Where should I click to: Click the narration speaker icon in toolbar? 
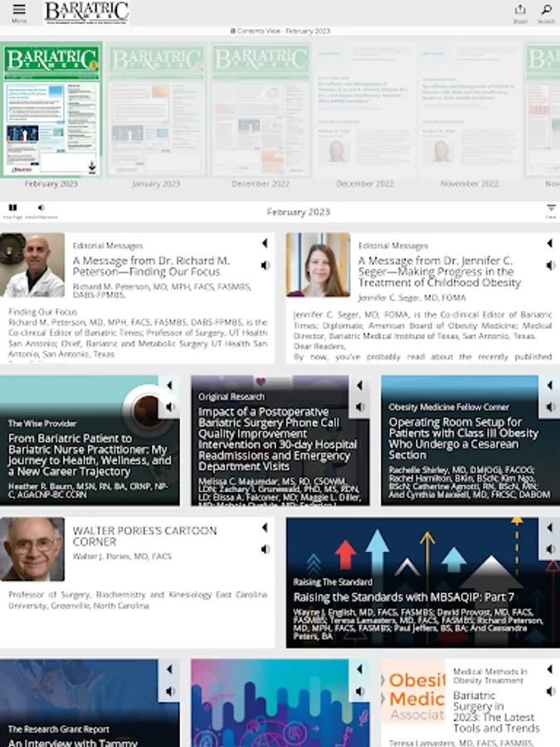click(x=41, y=207)
